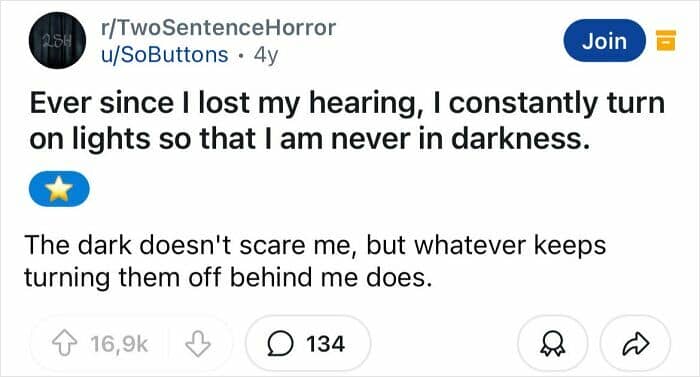Click the blue pill around the star award
Image resolution: width=700 pixels, height=377 pixels.
[x=59, y=189]
